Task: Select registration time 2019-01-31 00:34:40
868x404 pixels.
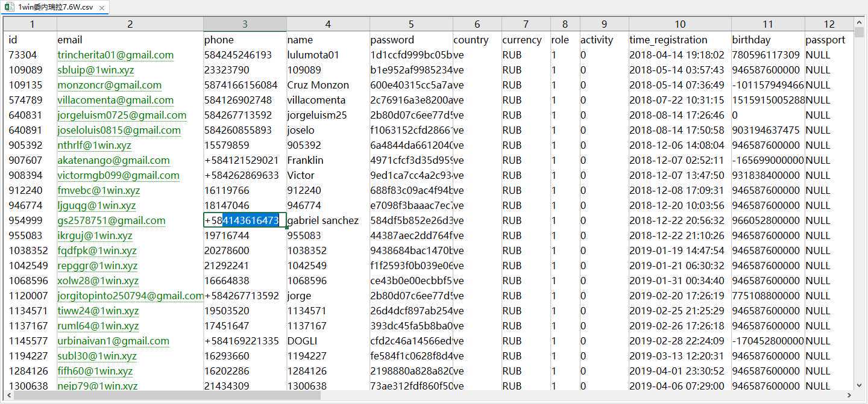Action: (680, 281)
